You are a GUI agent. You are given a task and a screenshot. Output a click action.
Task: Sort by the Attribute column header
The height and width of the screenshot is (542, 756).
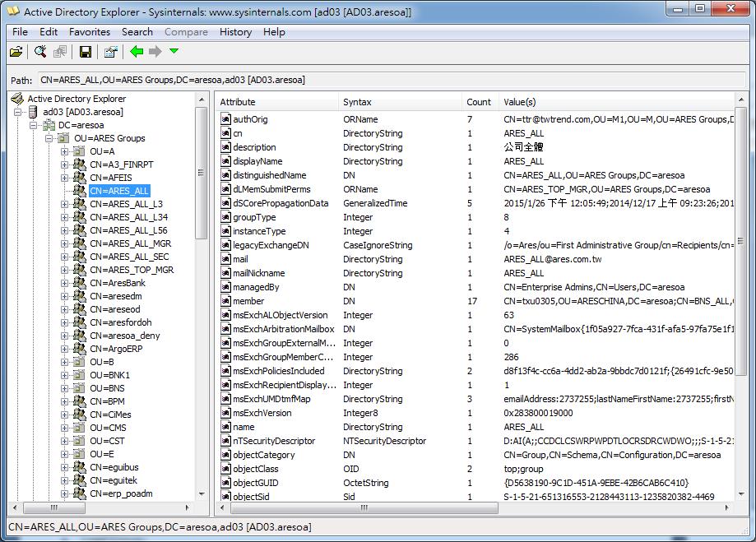tap(277, 102)
